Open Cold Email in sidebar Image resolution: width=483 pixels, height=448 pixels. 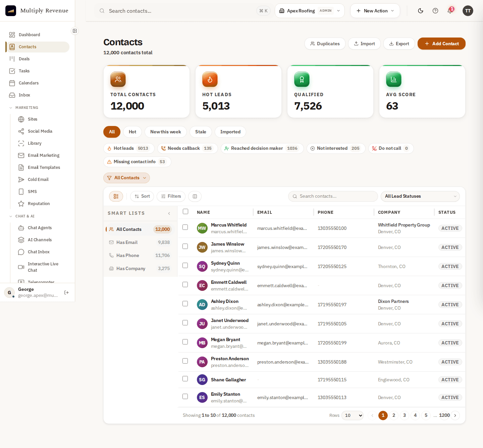pyautogui.click(x=42, y=180)
